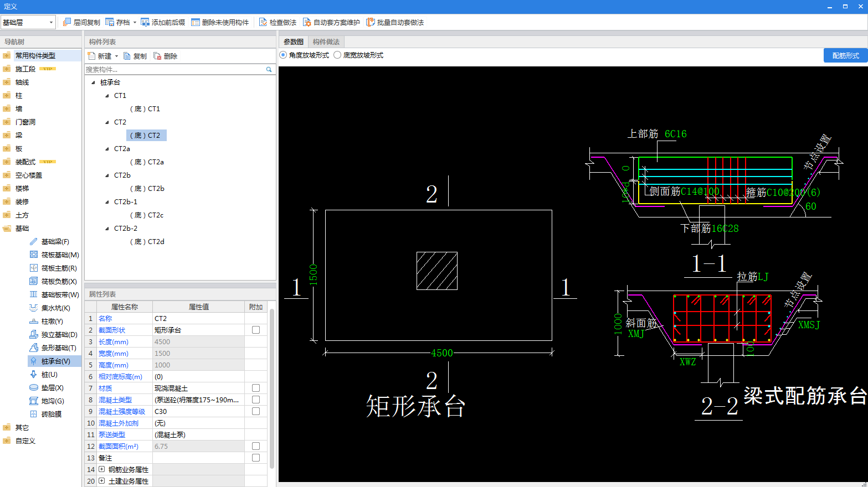
Task: Click the 名称 property link
Action: 105,318
